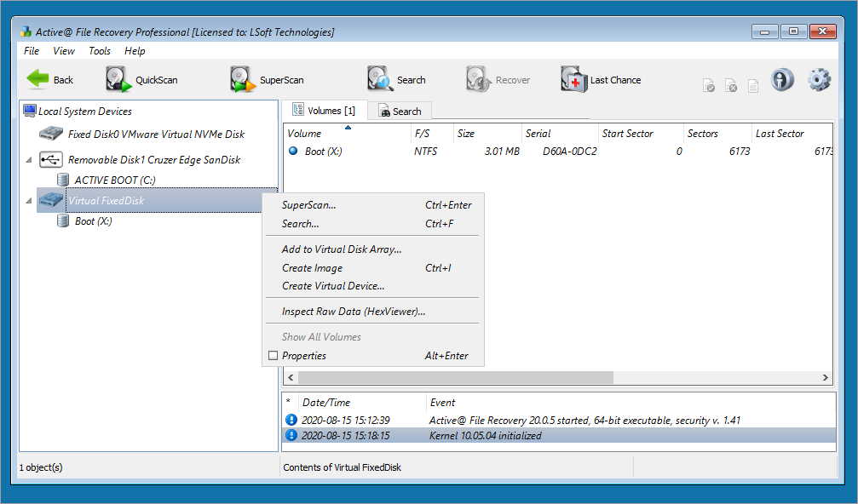
Task: Click the Recover toolbar icon
Action: pos(478,80)
